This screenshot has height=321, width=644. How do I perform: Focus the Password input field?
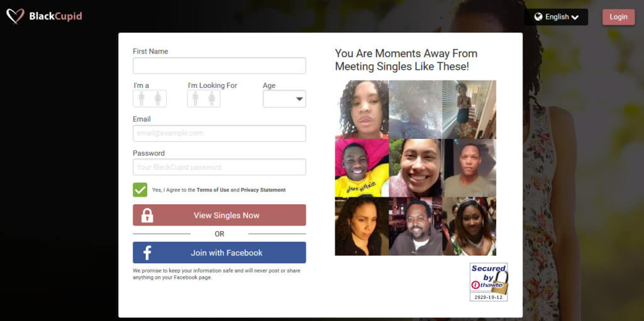[219, 167]
